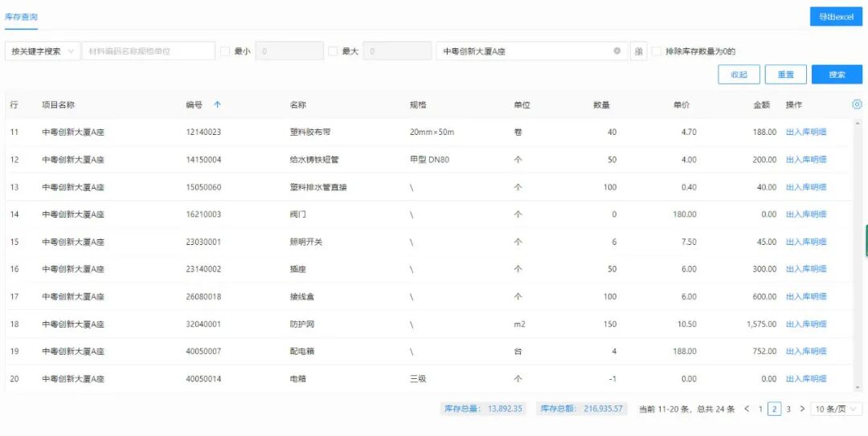Screen dimensions: 868x436
Task: Open 出入库明细 for 配电箱
Action: [x=806, y=352]
